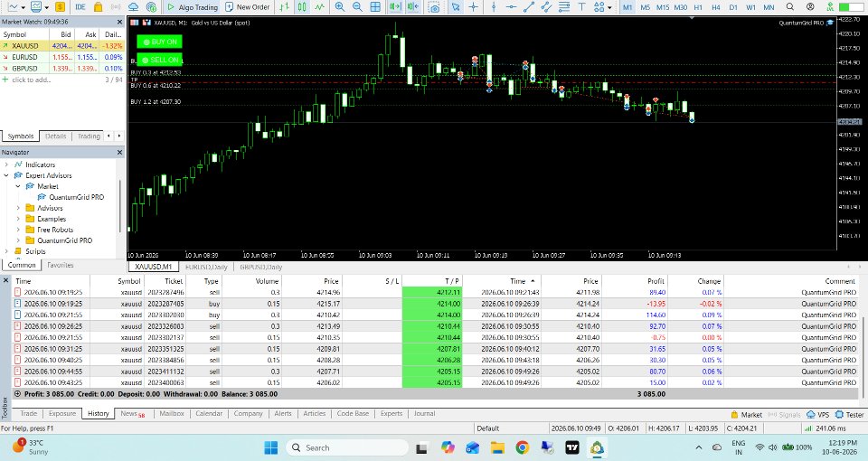This screenshot has width=868, height=461.
Task: Switch chart to line chart style
Action: (x=319, y=7)
